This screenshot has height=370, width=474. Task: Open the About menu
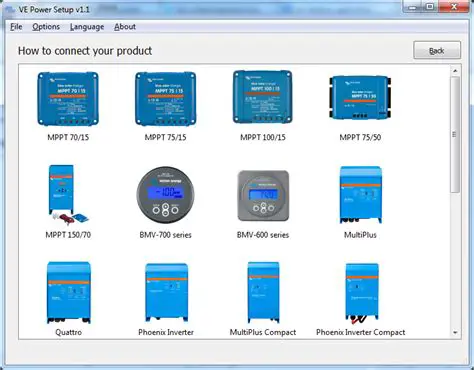(125, 27)
